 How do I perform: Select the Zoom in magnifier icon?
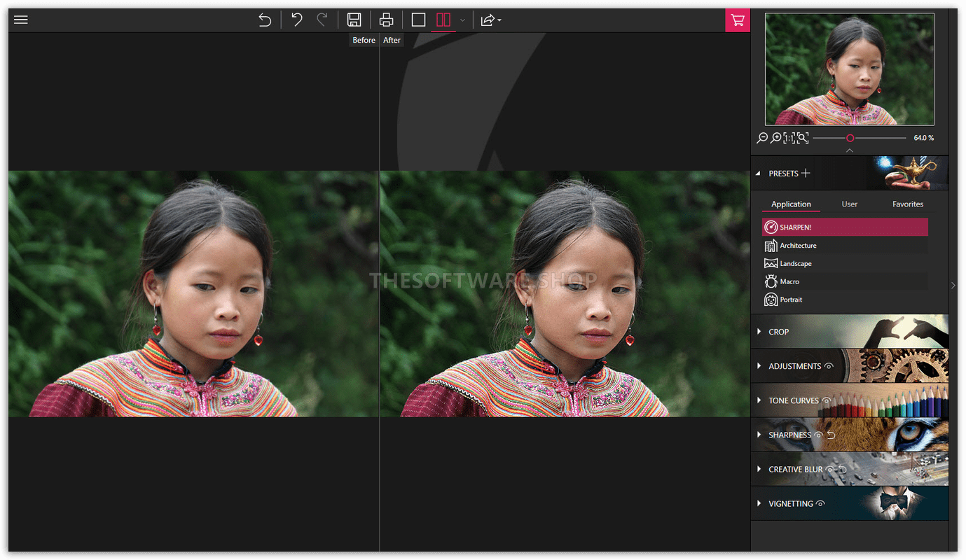coord(775,138)
